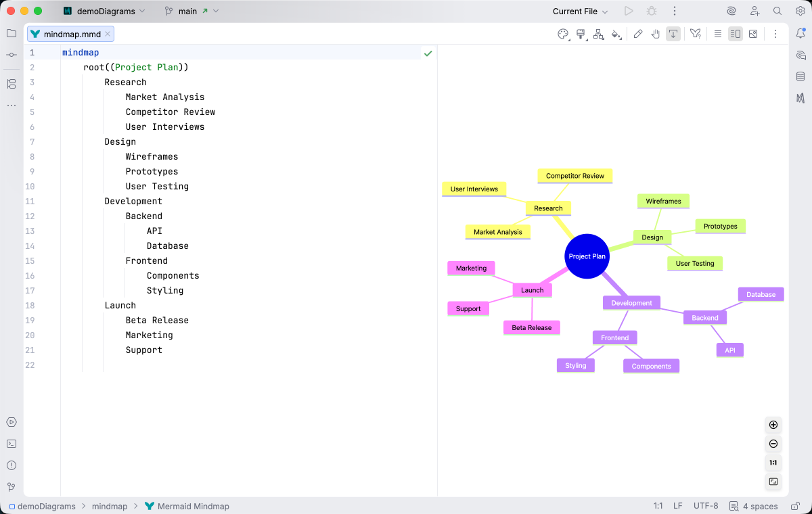Select the pencil edit tool in preview toolbar
Image resolution: width=812 pixels, height=514 pixels.
[x=638, y=34]
